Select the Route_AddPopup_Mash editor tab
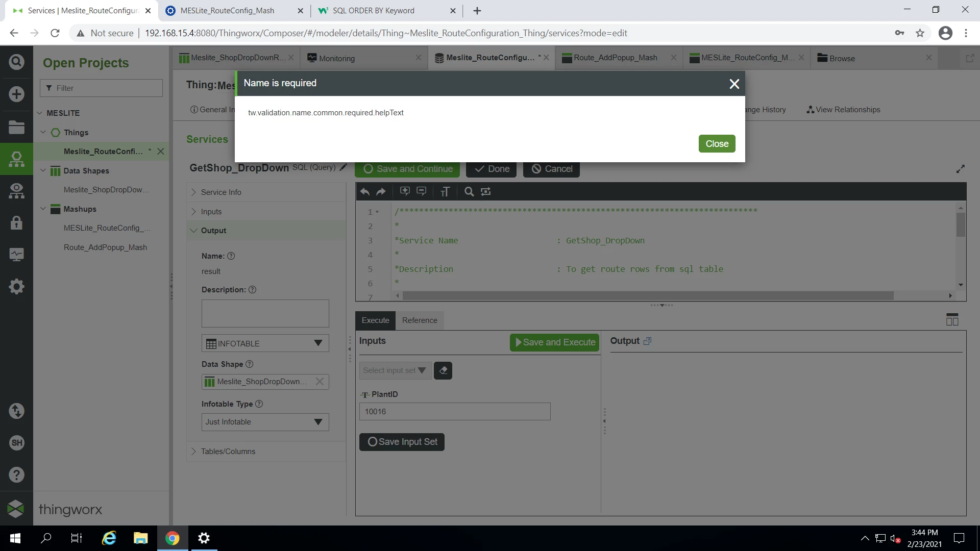This screenshot has width=980, height=551. tap(615, 58)
